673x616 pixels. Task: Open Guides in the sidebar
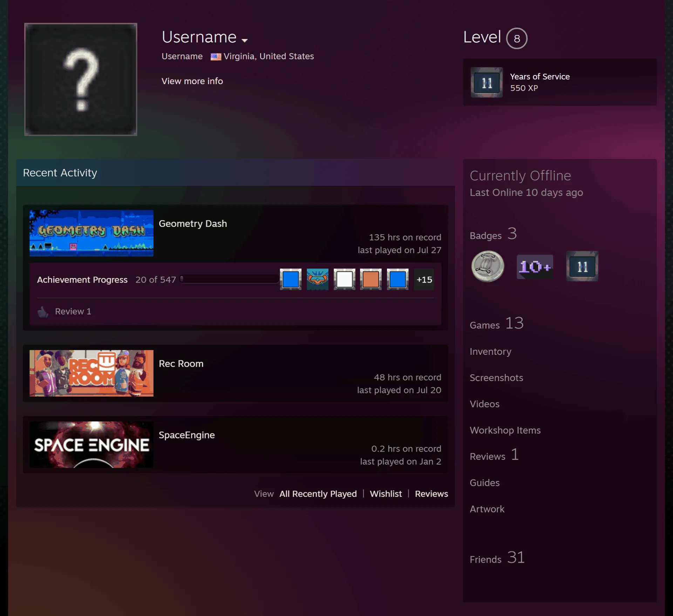(484, 483)
